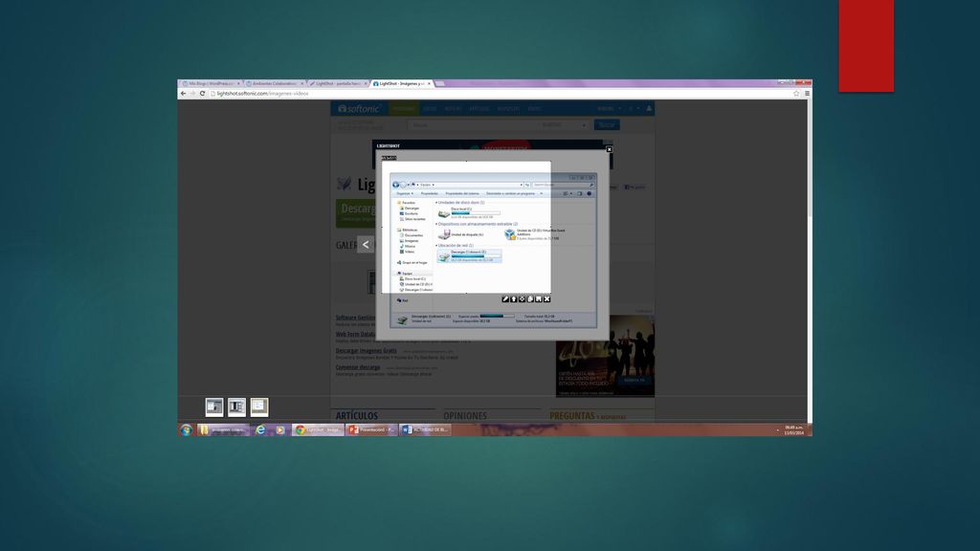Switch to the LightShot pantalla tab
980x551 pixels.
pyautogui.click(x=338, y=83)
